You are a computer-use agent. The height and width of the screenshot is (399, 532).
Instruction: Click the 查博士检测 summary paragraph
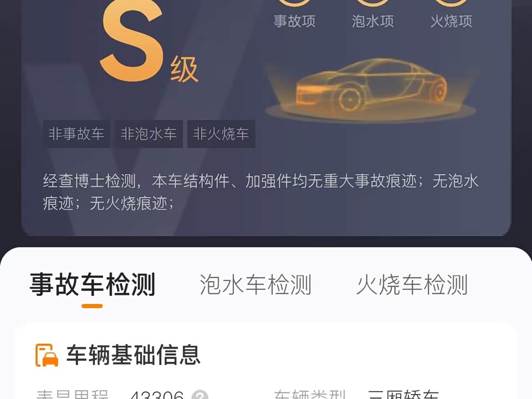pos(260,192)
